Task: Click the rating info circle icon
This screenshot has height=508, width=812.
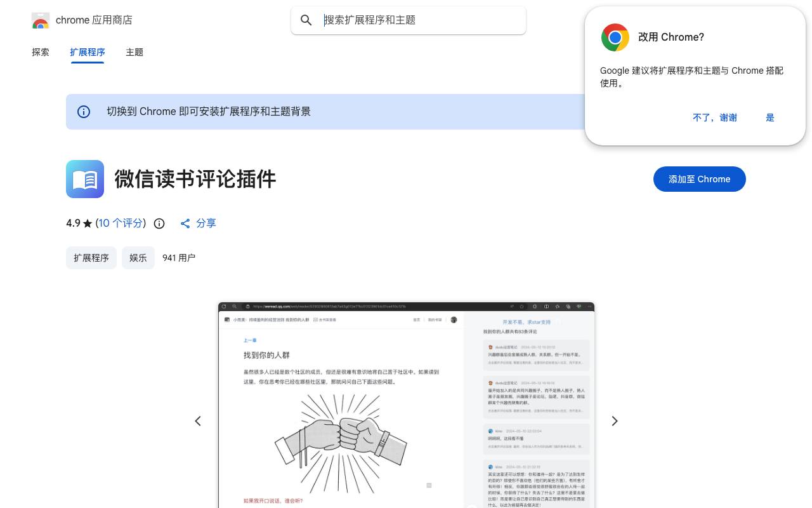Action: pyautogui.click(x=159, y=224)
